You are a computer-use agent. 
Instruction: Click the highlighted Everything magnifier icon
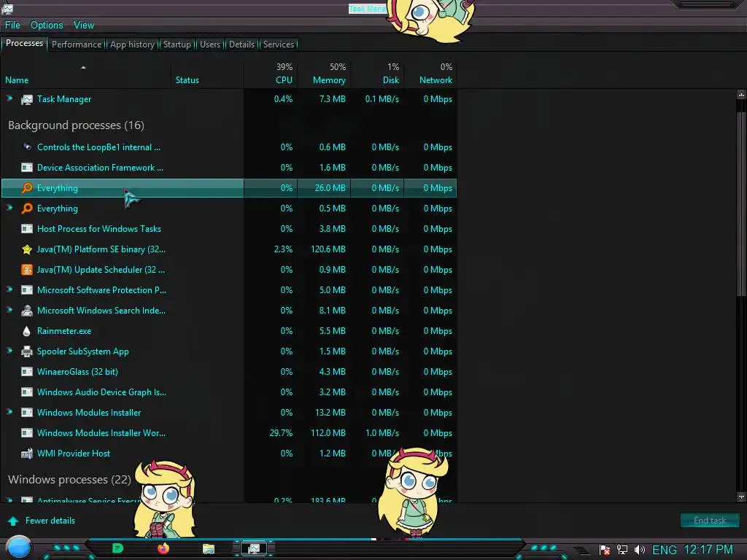point(27,188)
